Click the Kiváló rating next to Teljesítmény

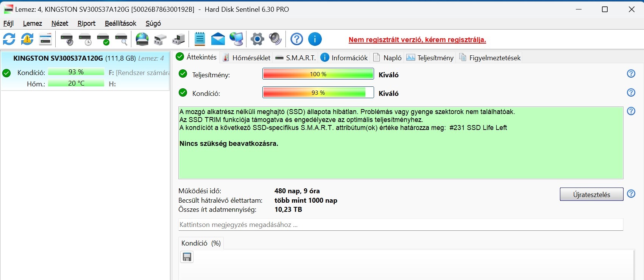pos(389,75)
